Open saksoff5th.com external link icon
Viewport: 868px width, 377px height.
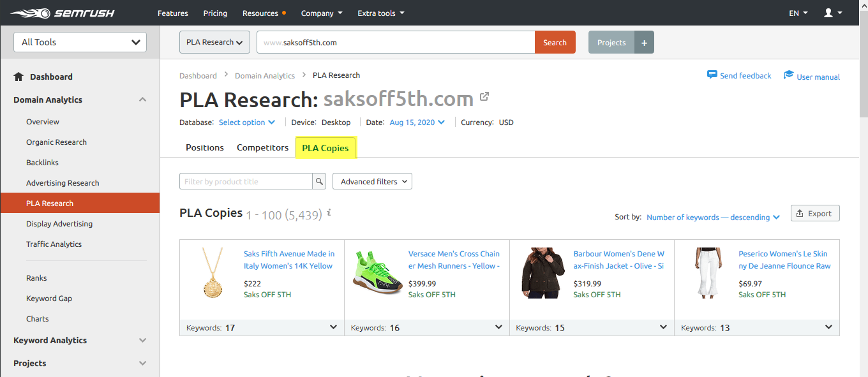click(x=484, y=97)
